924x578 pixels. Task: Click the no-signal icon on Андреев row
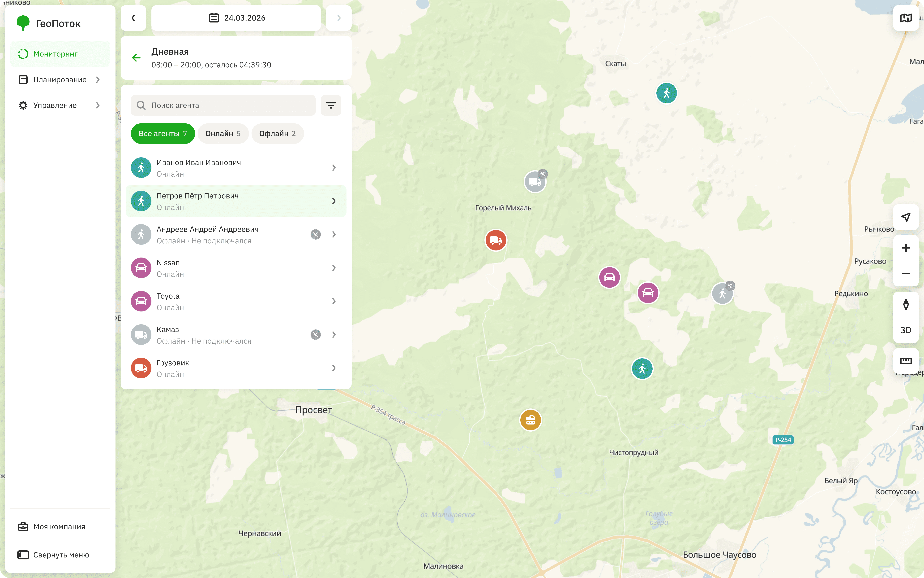click(316, 234)
